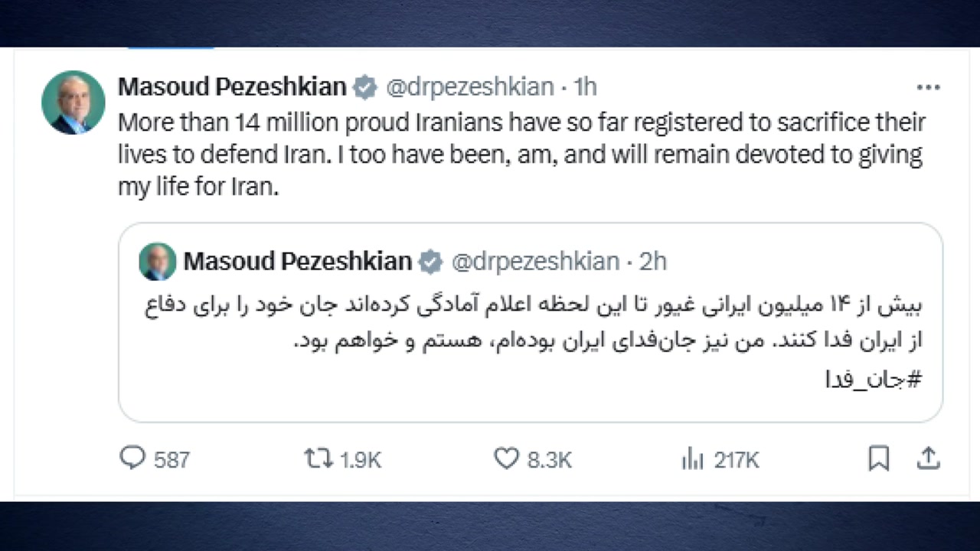The width and height of the screenshot is (980, 551).
Task: Open the three-dot more options menu
Action: 928,88
